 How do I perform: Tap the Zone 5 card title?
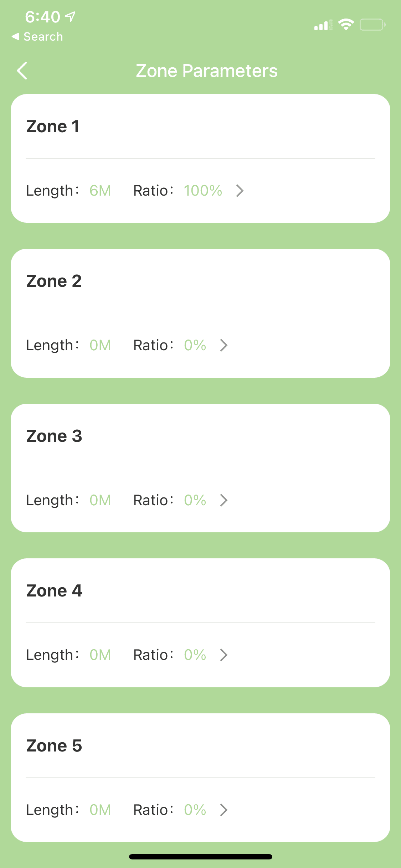coord(54,746)
